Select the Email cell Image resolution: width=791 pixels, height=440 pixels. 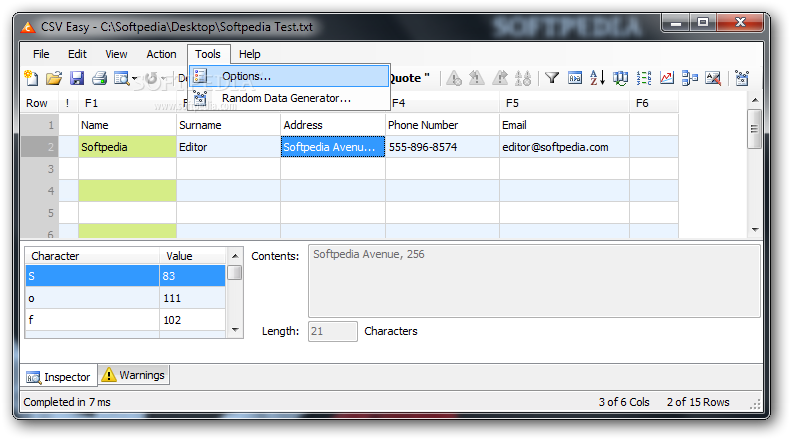564,125
